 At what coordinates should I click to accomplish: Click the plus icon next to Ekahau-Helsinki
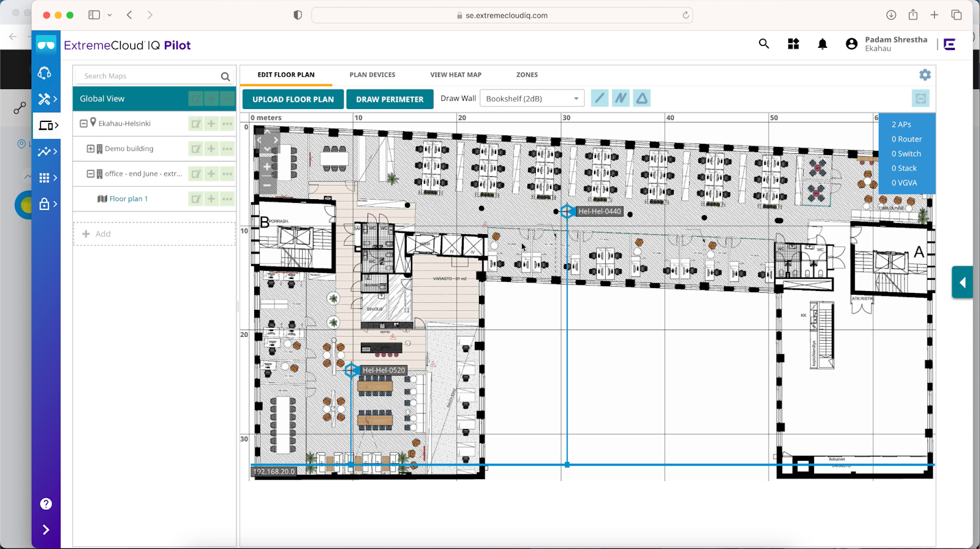[211, 124]
